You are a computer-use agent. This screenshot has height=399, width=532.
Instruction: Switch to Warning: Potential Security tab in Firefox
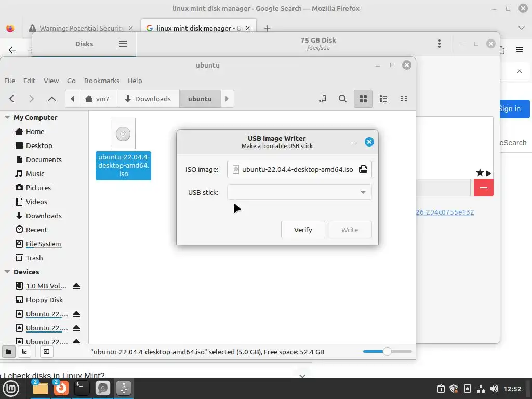point(81,28)
